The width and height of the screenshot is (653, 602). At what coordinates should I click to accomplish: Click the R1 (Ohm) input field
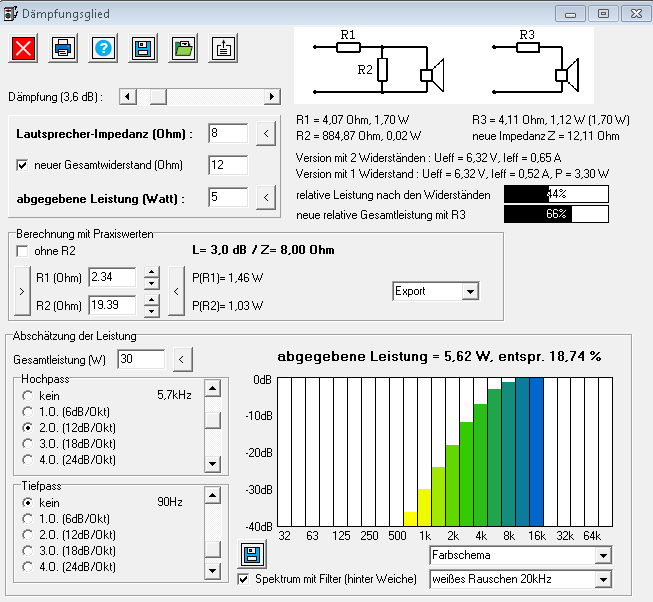tap(112, 278)
